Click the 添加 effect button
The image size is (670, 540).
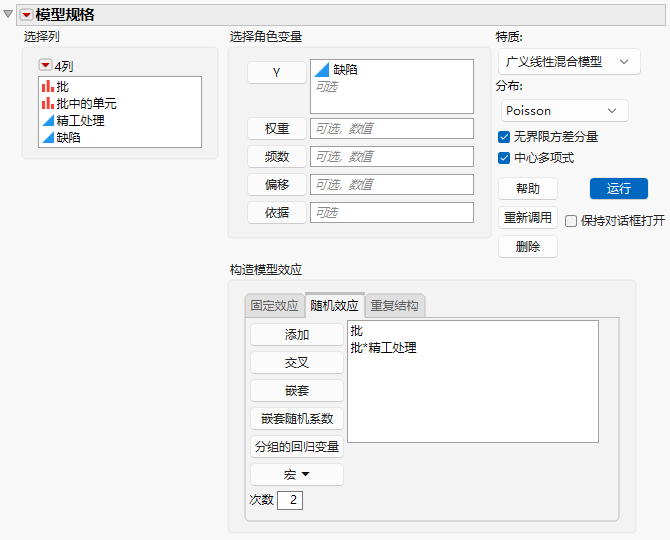tap(297, 335)
